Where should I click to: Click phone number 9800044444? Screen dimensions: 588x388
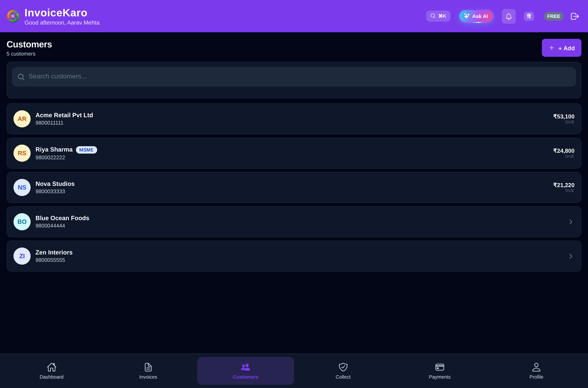pos(50,226)
